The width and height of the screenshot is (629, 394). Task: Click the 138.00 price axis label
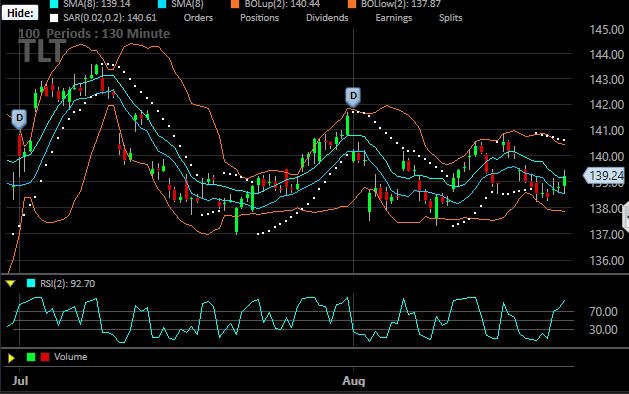click(607, 208)
